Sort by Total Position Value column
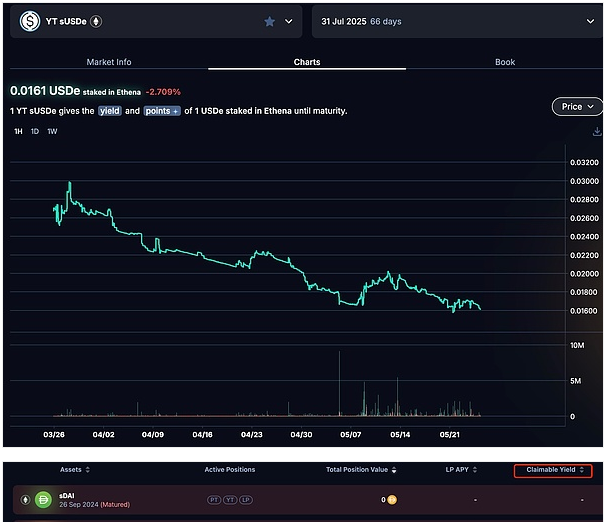The width and height of the screenshot is (607, 522). 361,470
